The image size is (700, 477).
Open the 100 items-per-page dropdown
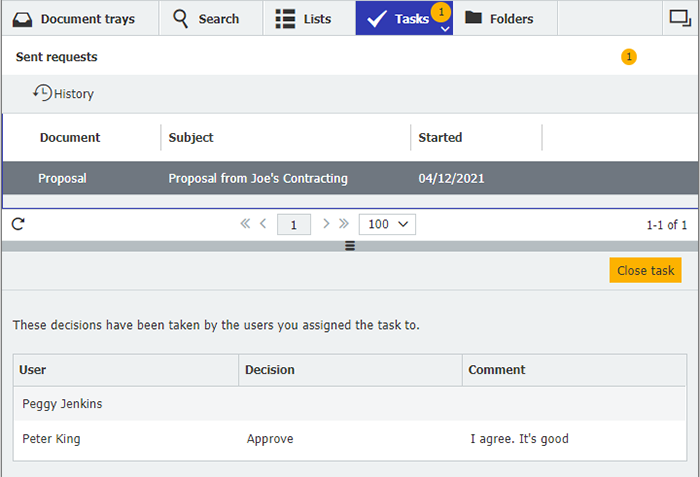coord(388,224)
